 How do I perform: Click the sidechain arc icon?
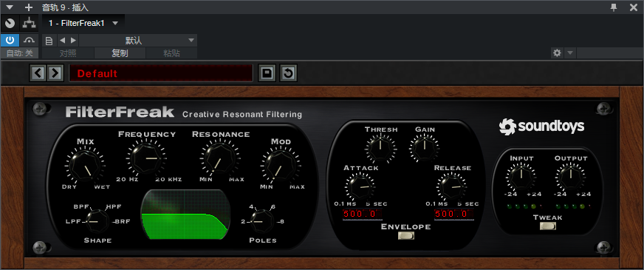point(29,41)
